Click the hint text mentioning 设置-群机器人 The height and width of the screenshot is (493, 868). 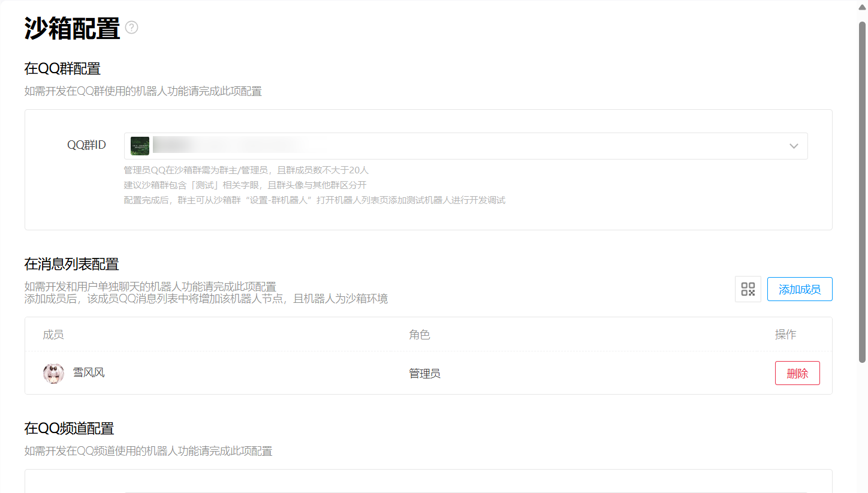coord(314,200)
